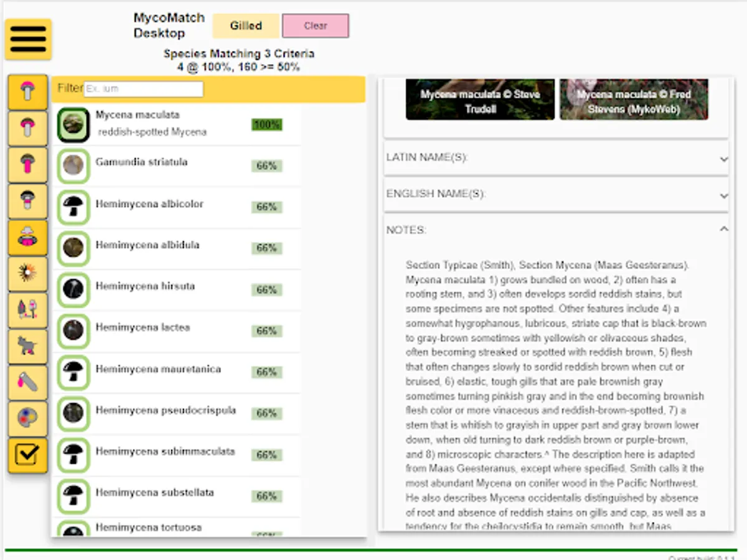Collapse the NOTES section
The image size is (747, 560).
(556, 230)
